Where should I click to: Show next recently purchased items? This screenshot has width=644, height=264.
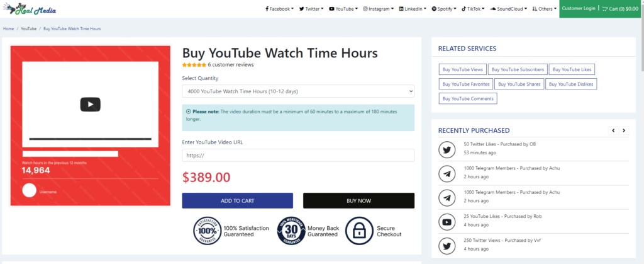pos(624,130)
